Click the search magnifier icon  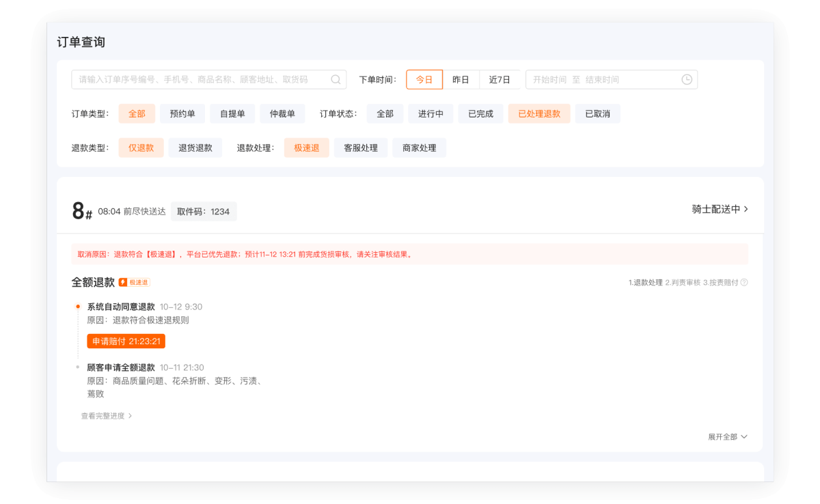(x=336, y=79)
